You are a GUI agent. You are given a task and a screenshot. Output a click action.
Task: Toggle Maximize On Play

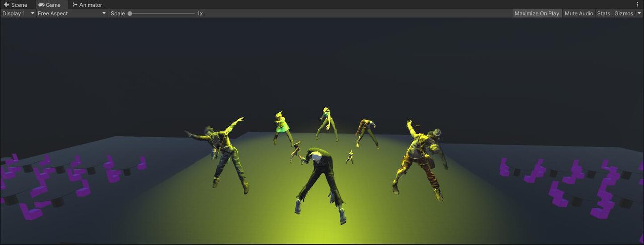pos(537,13)
